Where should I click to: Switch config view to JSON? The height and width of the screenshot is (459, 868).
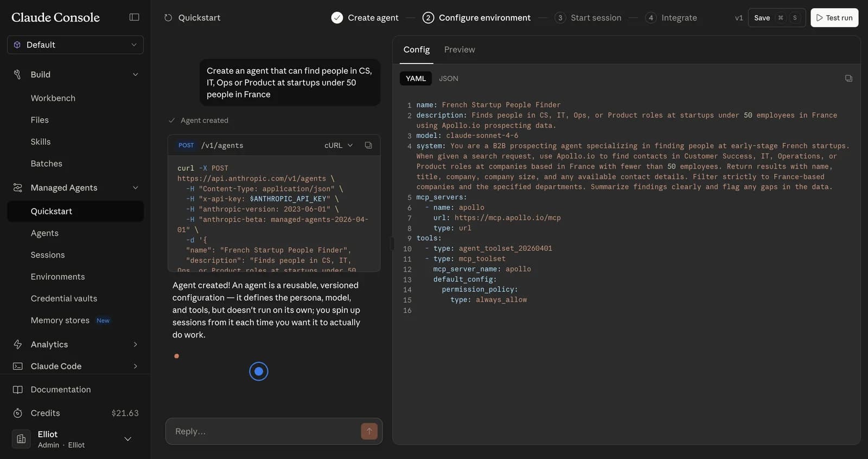(x=448, y=79)
